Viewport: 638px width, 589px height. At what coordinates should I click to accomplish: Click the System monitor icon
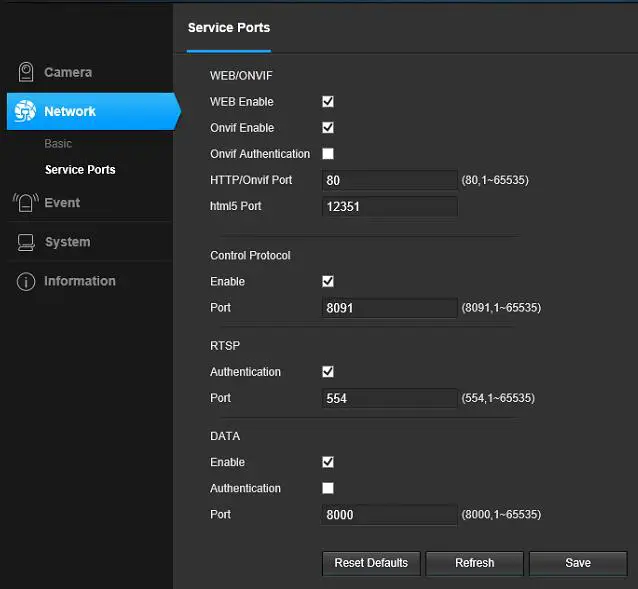pos(26,242)
